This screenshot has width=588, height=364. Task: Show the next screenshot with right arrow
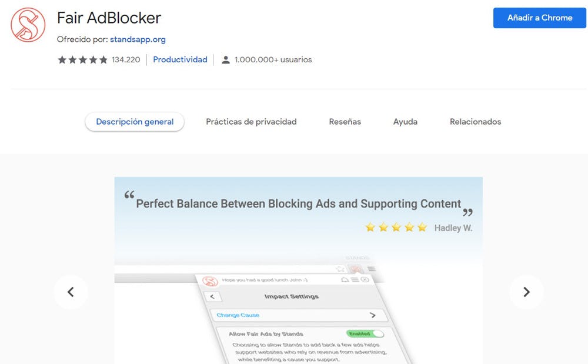coord(526,292)
